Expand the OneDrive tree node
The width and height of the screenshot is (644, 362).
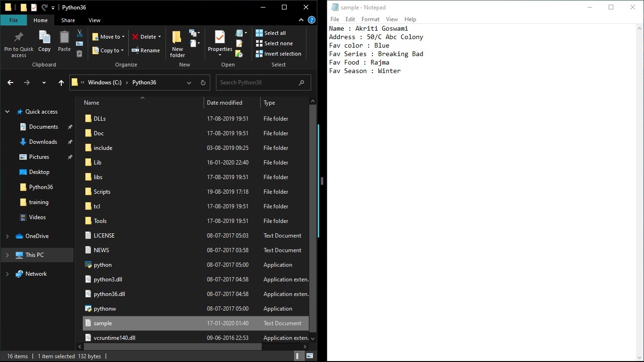pos(7,236)
